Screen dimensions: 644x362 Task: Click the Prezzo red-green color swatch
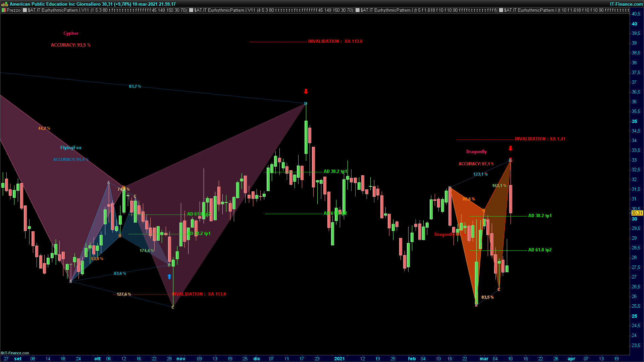click(x=4, y=10)
